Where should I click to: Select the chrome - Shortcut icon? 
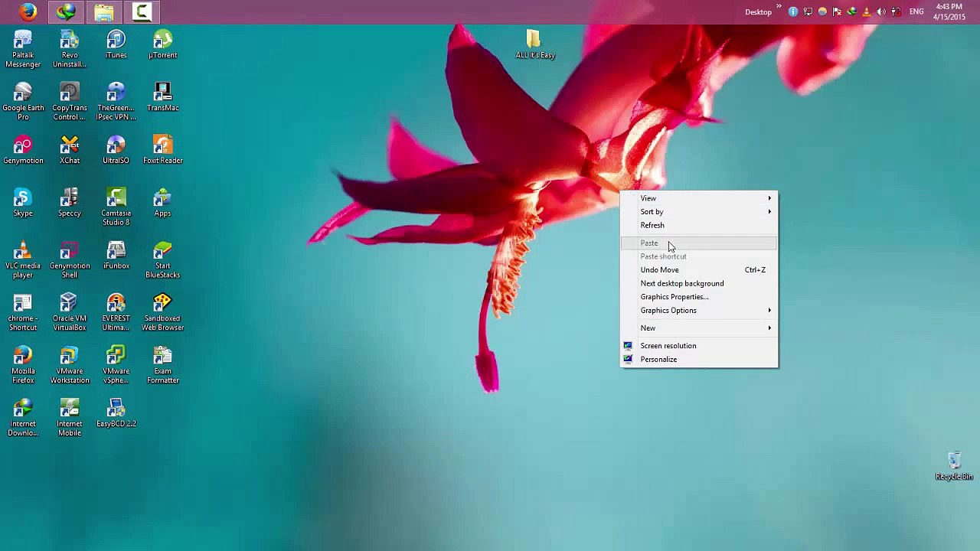point(23,313)
